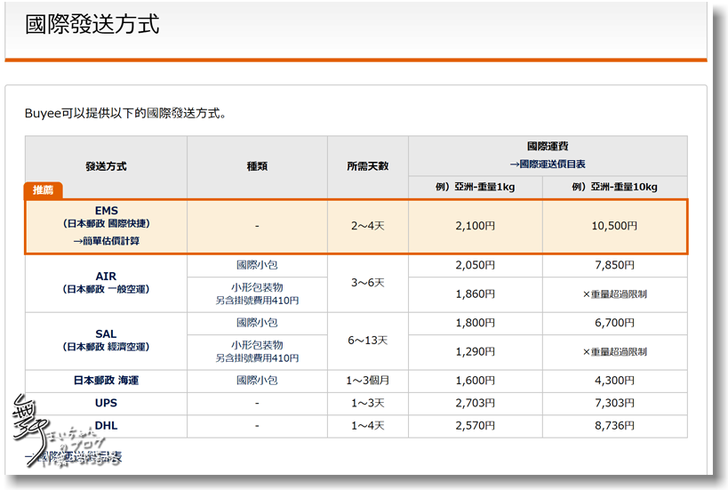Click the 所需天數 column header
Screen dimensions: 728x490
click(x=367, y=166)
